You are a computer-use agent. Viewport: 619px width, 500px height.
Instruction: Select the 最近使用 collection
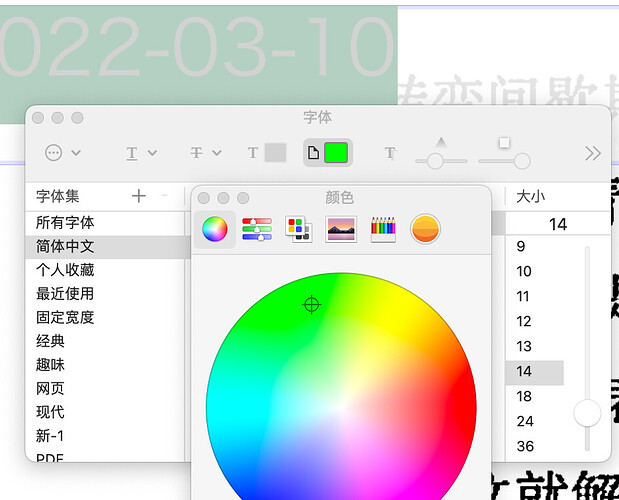coord(105,294)
